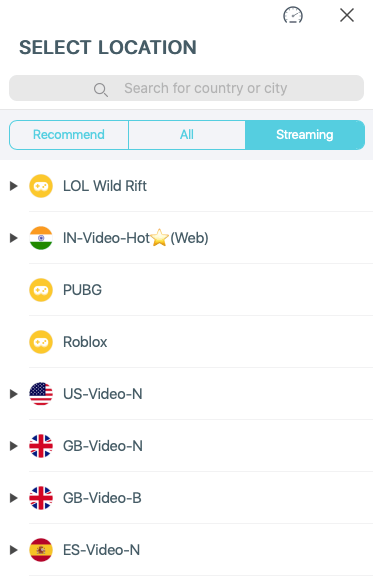
Task: Click the Roblox gamepad icon
Action: [41, 342]
